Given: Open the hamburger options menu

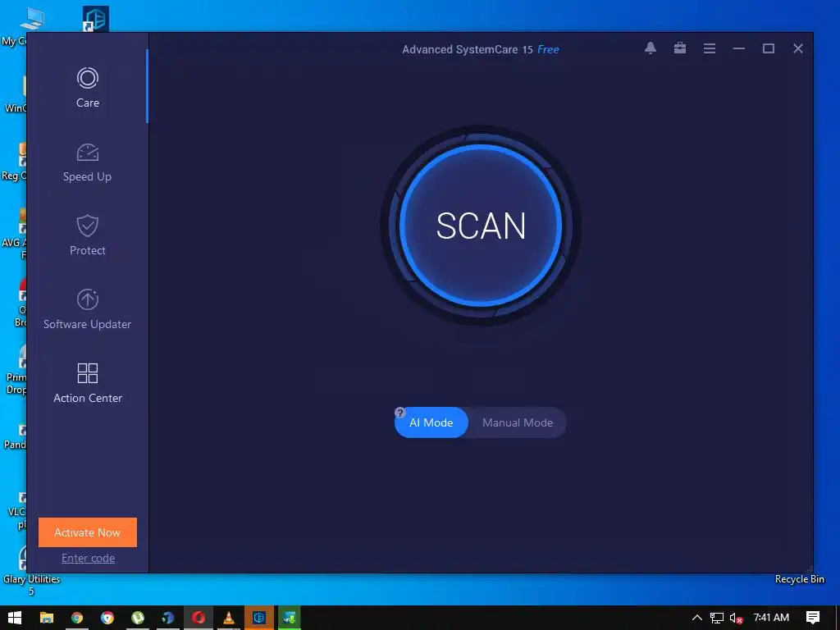Looking at the screenshot, I should [710, 48].
